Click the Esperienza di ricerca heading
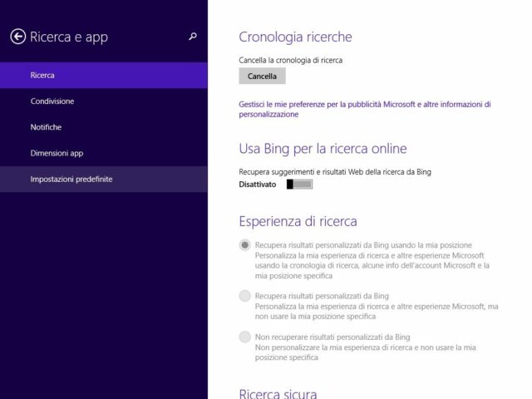 [x=298, y=221]
